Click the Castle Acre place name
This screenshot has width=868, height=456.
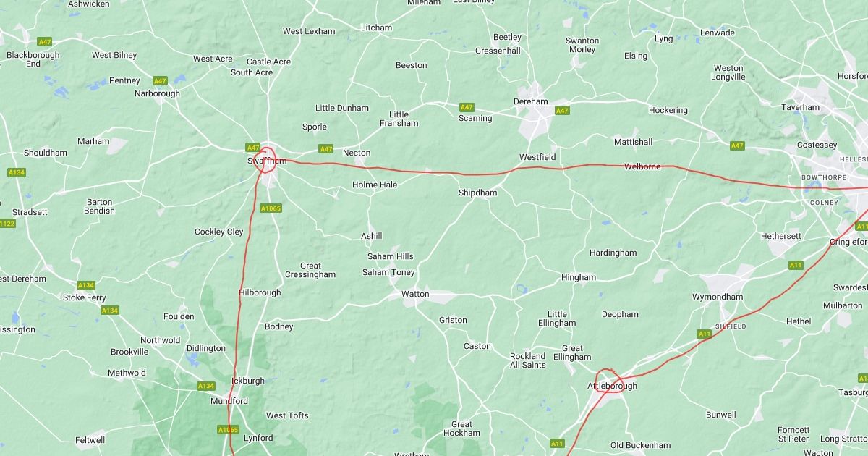click(268, 62)
